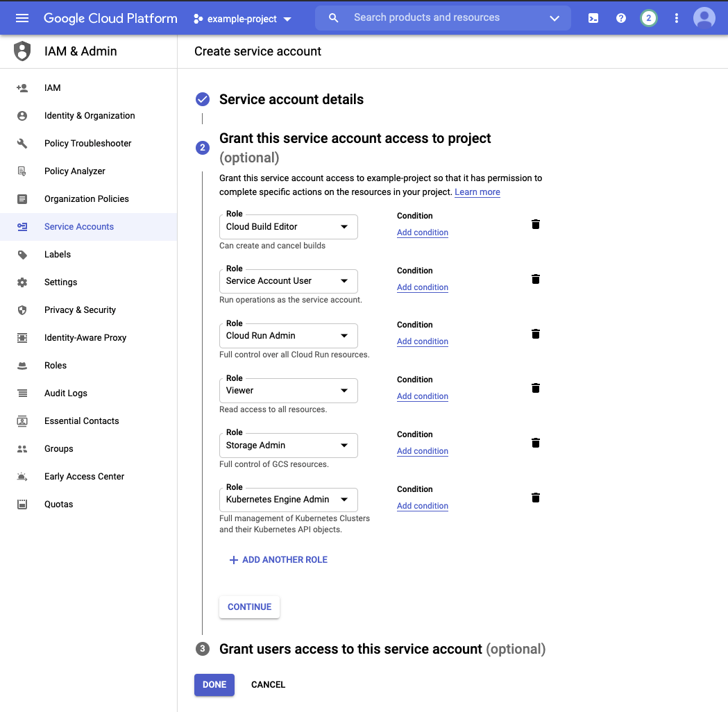Click the Search products and resources field
The height and width of the screenshot is (712, 728).
click(x=443, y=18)
